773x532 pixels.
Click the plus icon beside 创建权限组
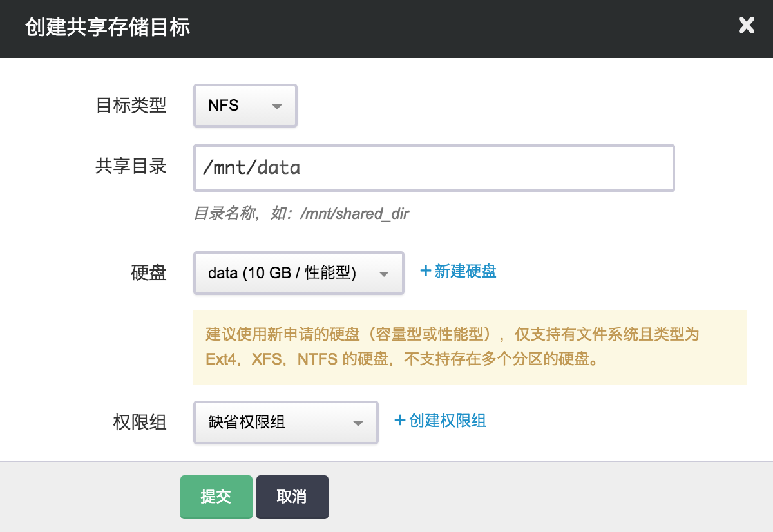click(399, 421)
